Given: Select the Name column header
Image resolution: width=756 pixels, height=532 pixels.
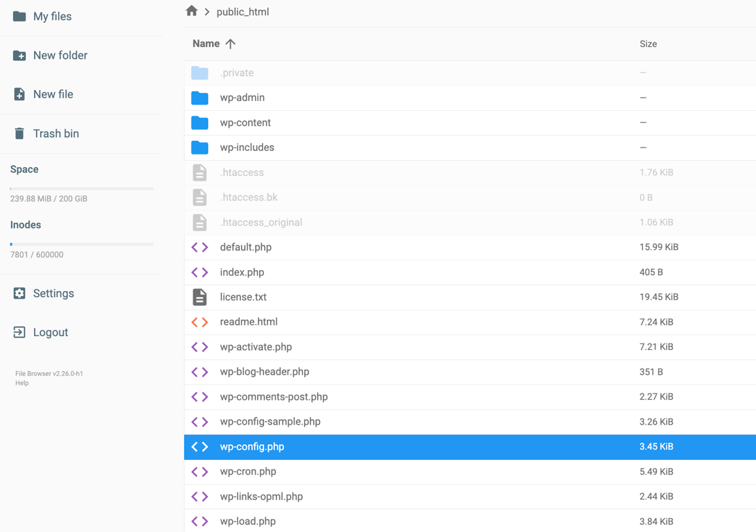Looking at the screenshot, I should tap(204, 43).
